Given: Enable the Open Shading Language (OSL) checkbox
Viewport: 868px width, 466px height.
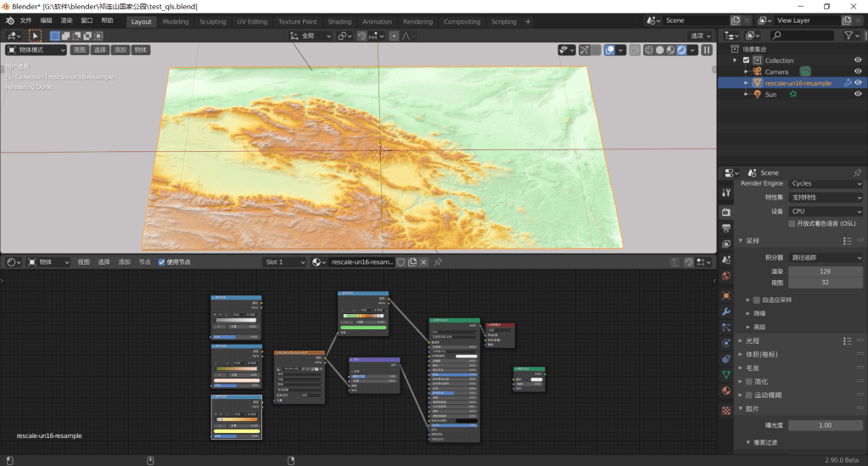Looking at the screenshot, I should coord(792,224).
